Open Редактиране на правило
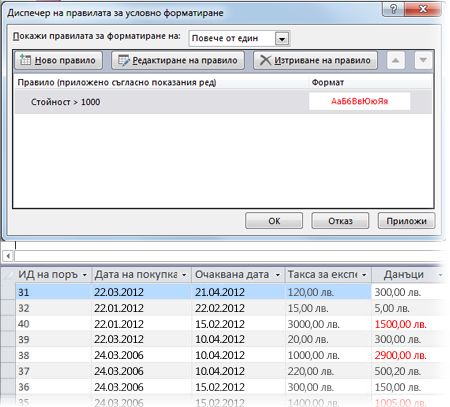Screen dimensions: 450x407 pos(178,60)
